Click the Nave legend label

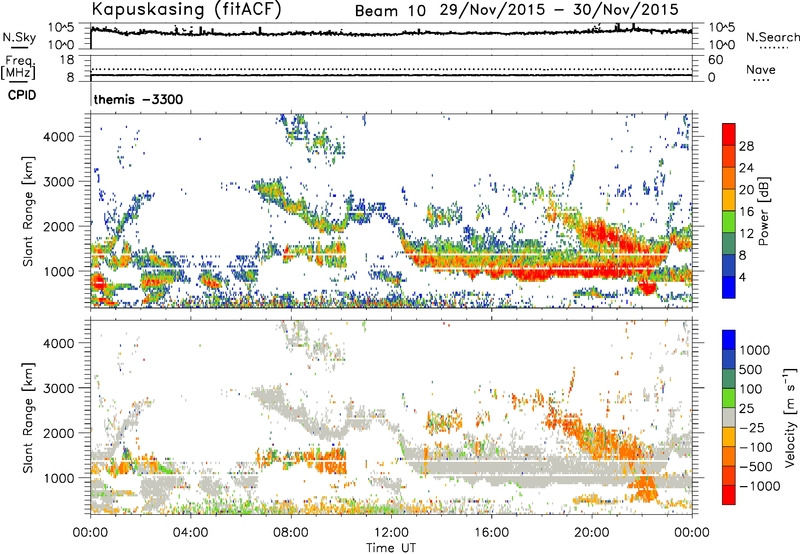point(761,70)
